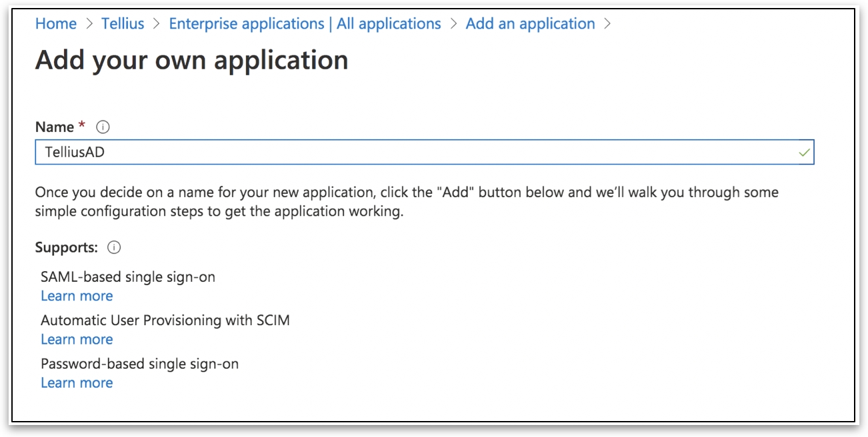The image size is (868, 437).
Task: Click the Name field label
Action: coord(55,127)
